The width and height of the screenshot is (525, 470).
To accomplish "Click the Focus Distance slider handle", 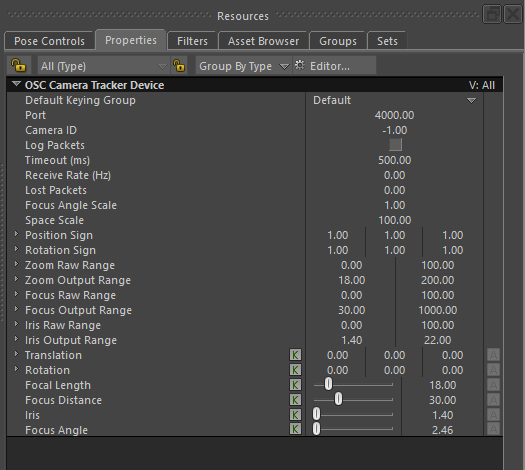I will pyautogui.click(x=339, y=399).
